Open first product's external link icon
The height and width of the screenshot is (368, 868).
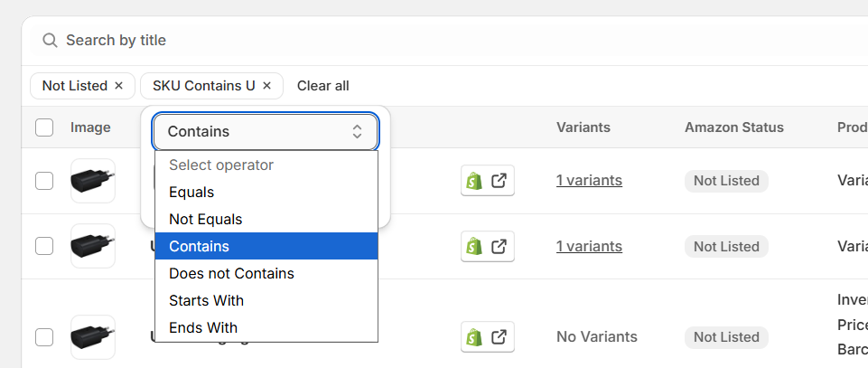coord(499,181)
